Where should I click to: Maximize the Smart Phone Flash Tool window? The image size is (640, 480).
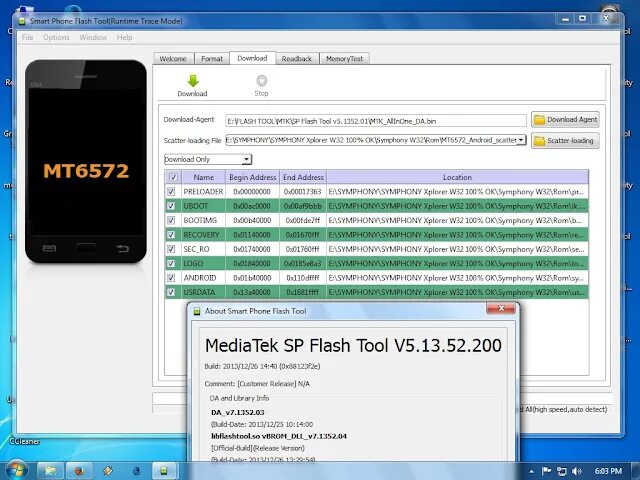[x=582, y=19]
